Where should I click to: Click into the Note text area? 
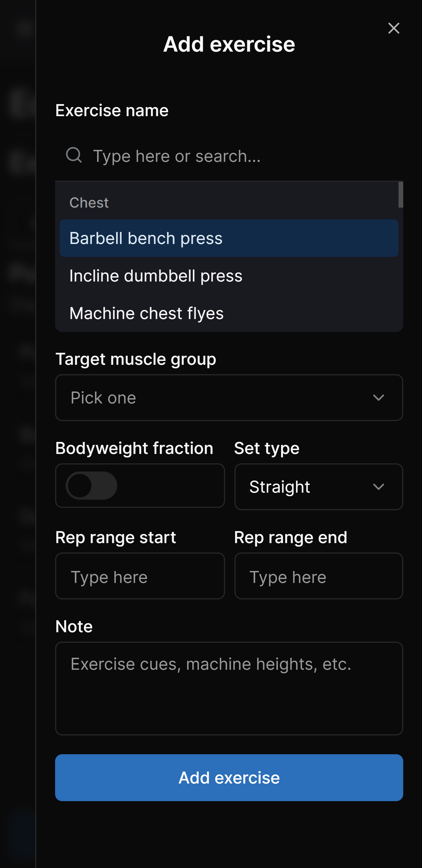tap(229, 688)
